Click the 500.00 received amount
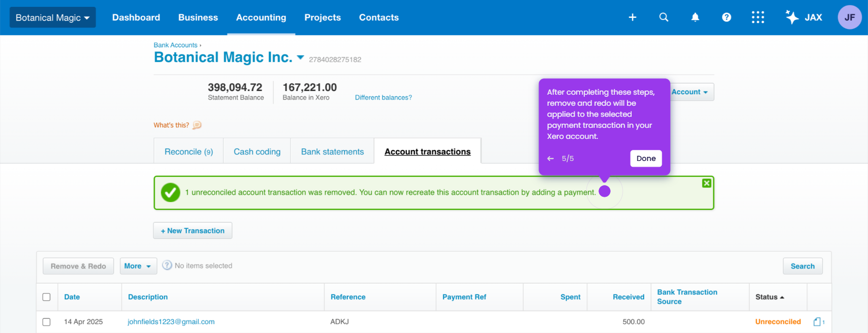 pos(634,322)
